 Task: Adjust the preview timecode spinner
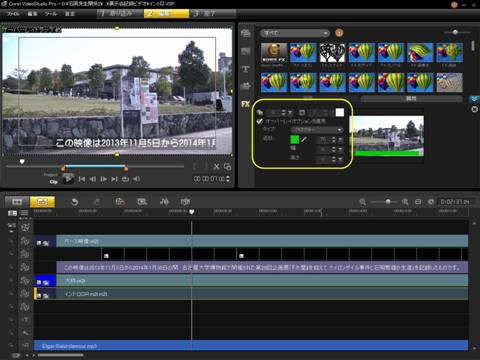[x=228, y=179]
